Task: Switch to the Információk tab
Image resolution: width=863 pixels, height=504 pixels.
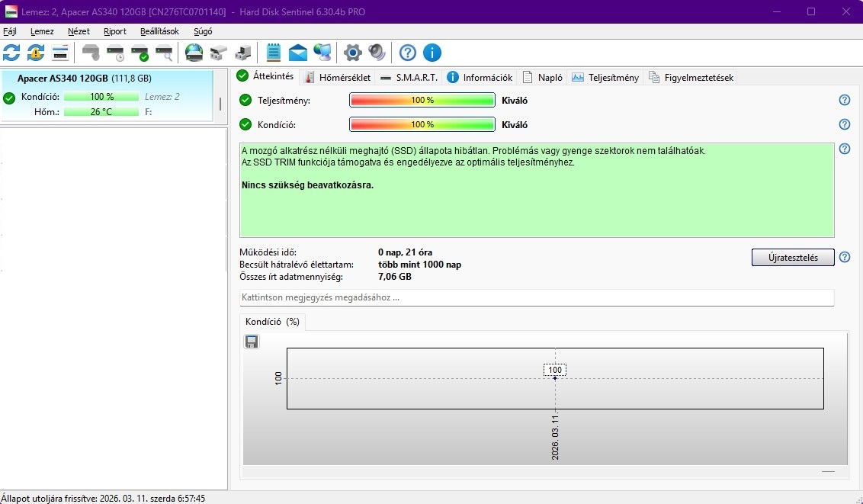Action: tap(480, 78)
